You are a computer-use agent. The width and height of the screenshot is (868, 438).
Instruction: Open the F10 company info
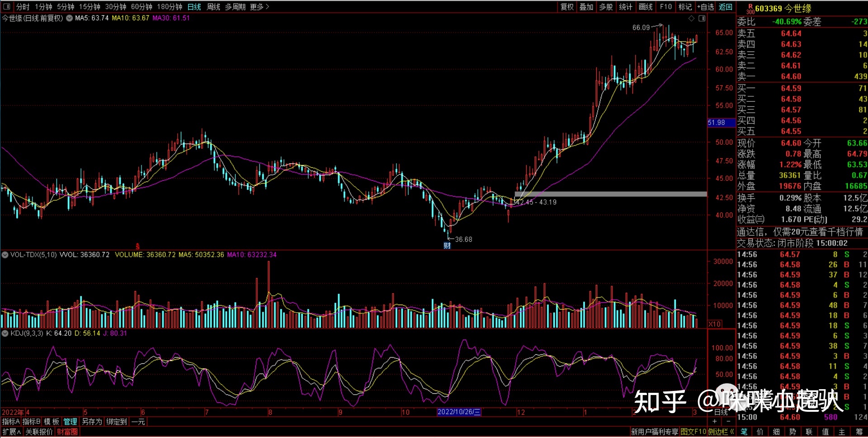(x=666, y=7)
